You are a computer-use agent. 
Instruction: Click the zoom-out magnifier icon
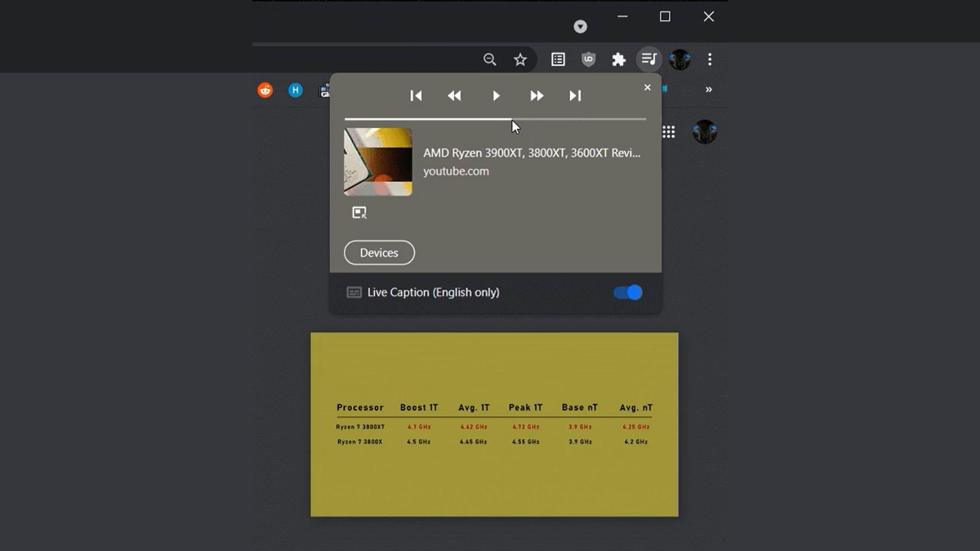pyautogui.click(x=489, y=59)
